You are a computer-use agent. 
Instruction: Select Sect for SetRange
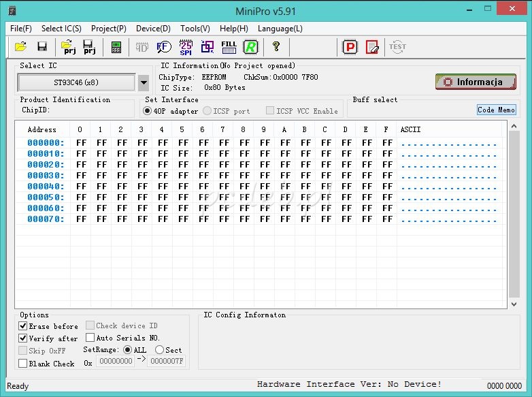click(159, 349)
